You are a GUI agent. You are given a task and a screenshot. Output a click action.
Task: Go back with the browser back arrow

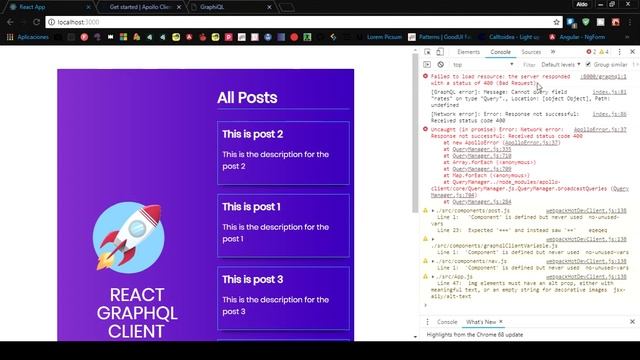tap(10, 22)
